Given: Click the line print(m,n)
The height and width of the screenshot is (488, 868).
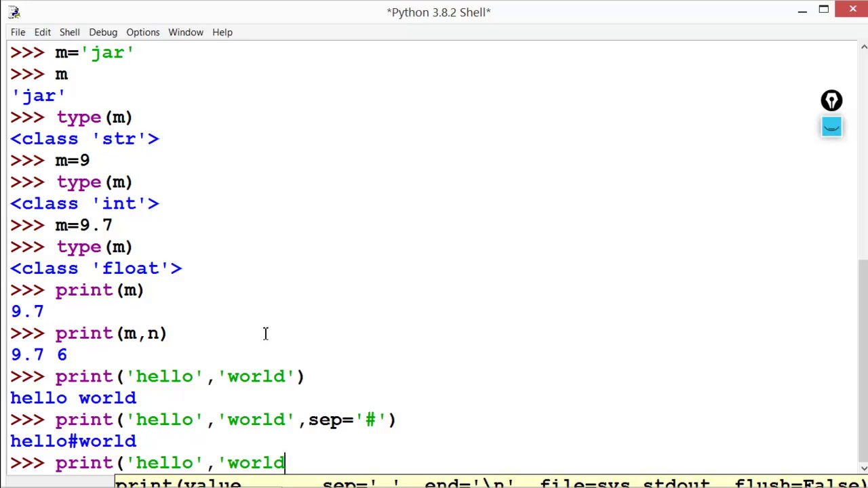Looking at the screenshot, I should pyautogui.click(x=89, y=333).
